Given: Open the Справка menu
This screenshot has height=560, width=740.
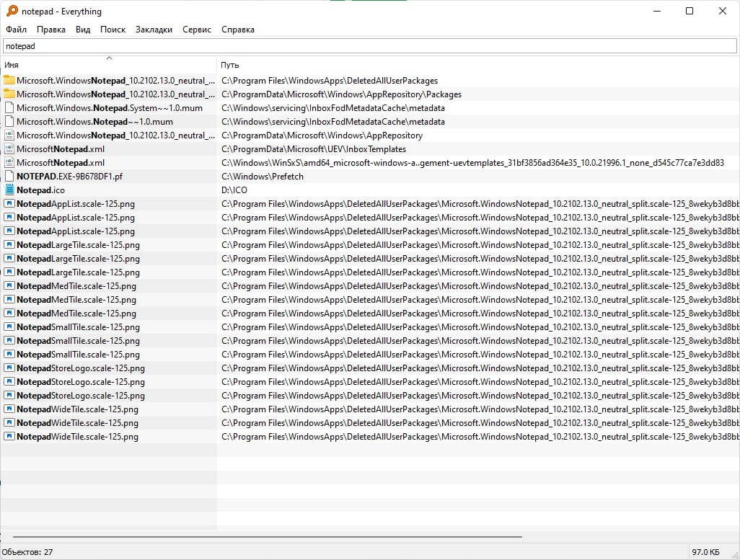Looking at the screenshot, I should [238, 30].
